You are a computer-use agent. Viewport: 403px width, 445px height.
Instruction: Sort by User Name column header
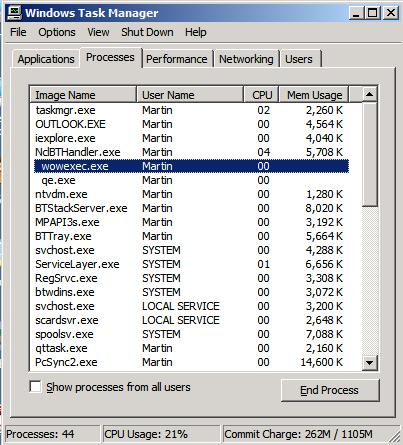[190, 95]
